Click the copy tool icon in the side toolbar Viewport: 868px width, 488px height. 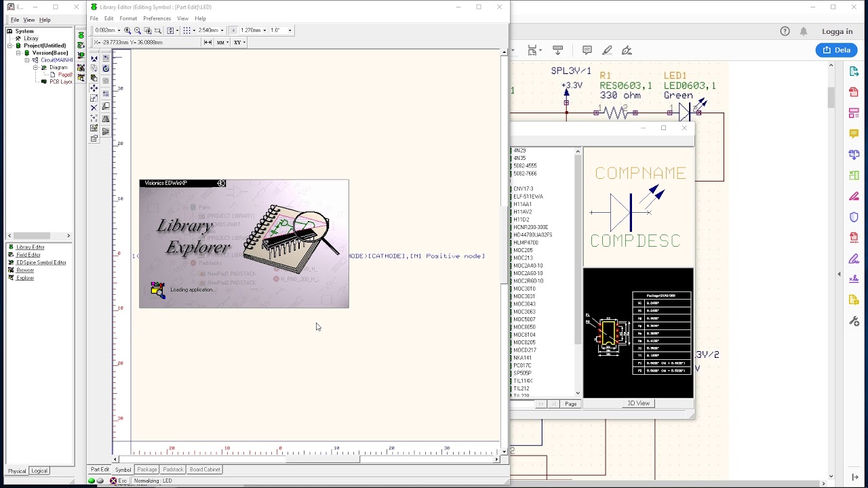point(94,78)
